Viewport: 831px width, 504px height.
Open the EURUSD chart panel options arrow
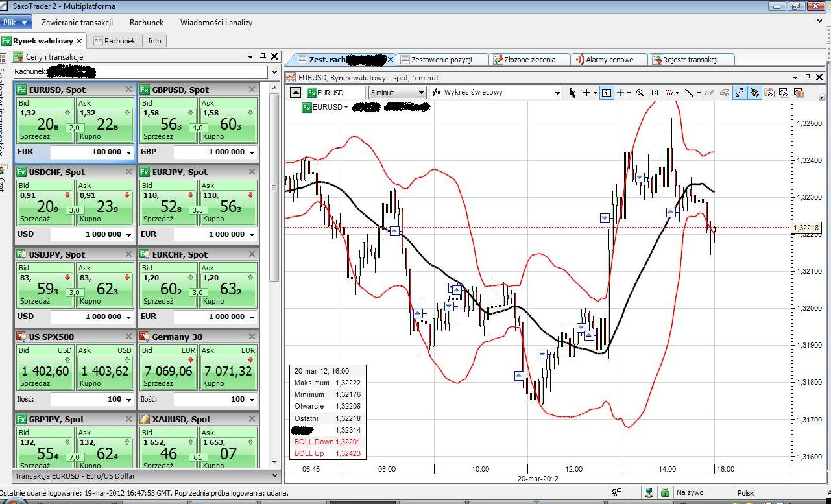click(797, 77)
